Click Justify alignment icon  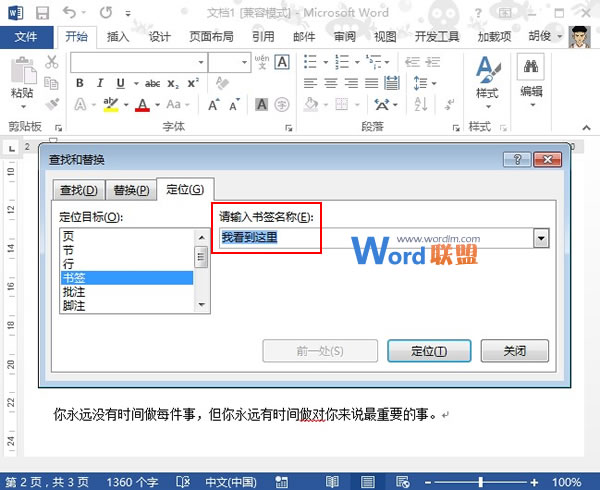coord(372,83)
